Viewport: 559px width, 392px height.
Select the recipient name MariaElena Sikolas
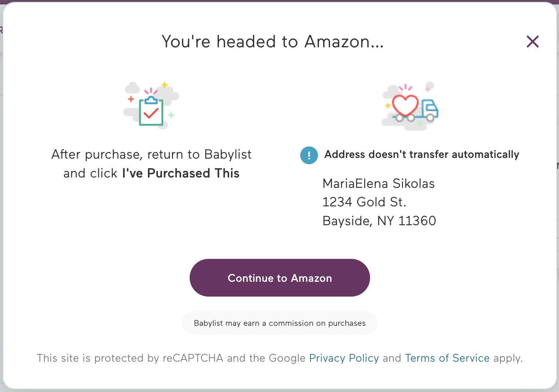coord(379,183)
